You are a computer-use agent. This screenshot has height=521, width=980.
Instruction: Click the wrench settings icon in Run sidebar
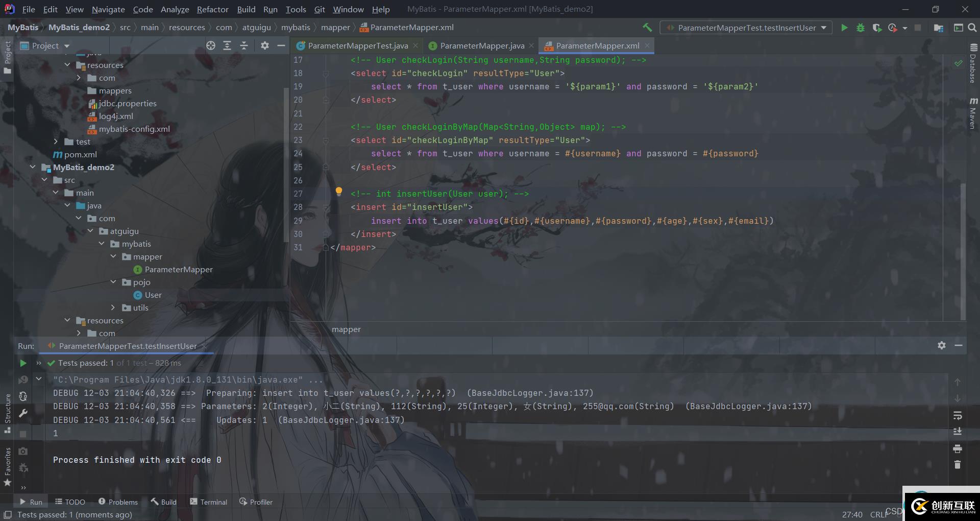tap(23, 413)
